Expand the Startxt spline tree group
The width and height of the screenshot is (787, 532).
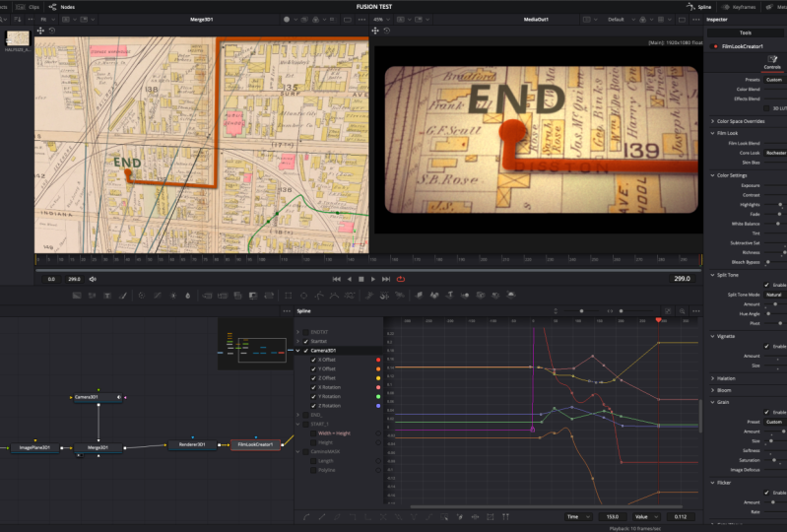pyautogui.click(x=298, y=341)
